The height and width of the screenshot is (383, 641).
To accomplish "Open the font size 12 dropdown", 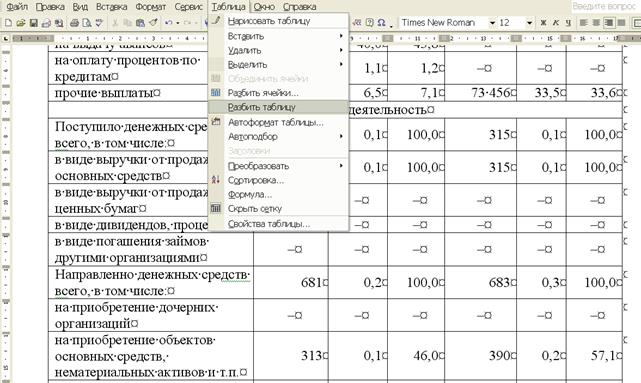I will point(529,23).
